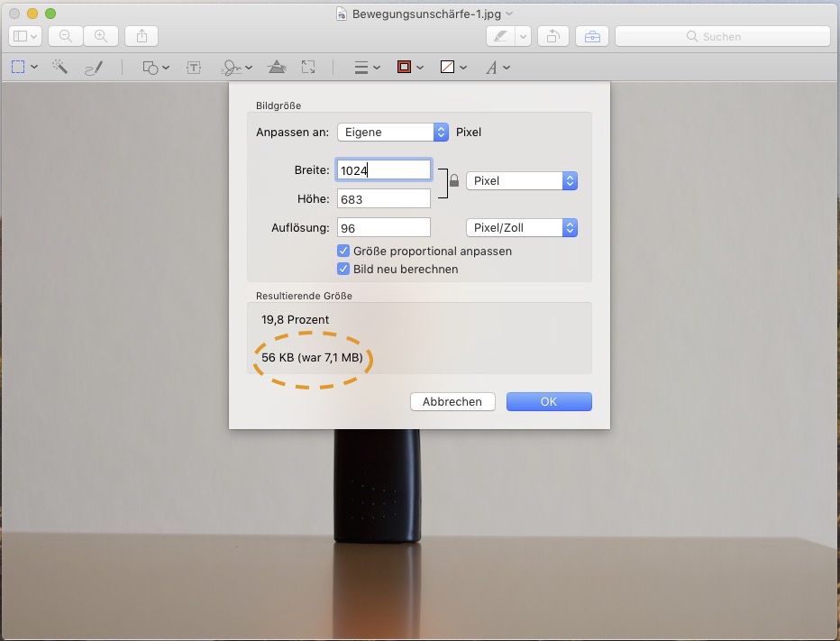The width and height of the screenshot is (840, 641).
Task: Click the rotate image toolbar button
Action: tap(552, 36)
